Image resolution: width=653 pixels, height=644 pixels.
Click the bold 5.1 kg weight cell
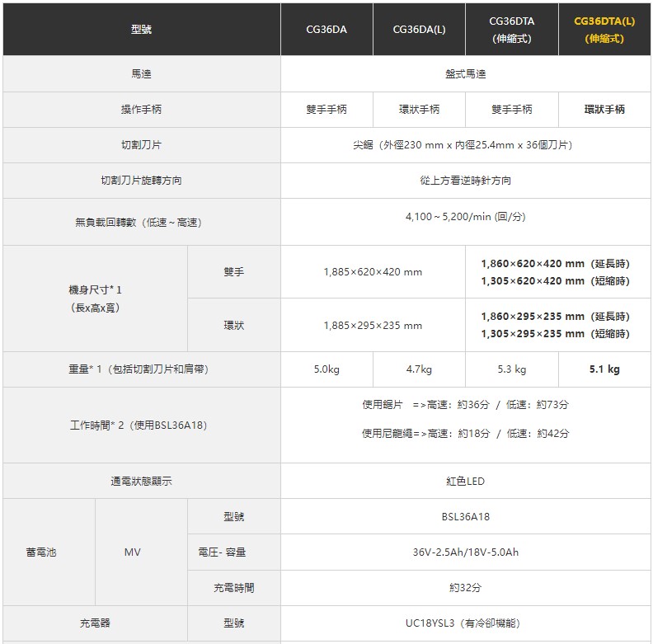coord(604,369)
